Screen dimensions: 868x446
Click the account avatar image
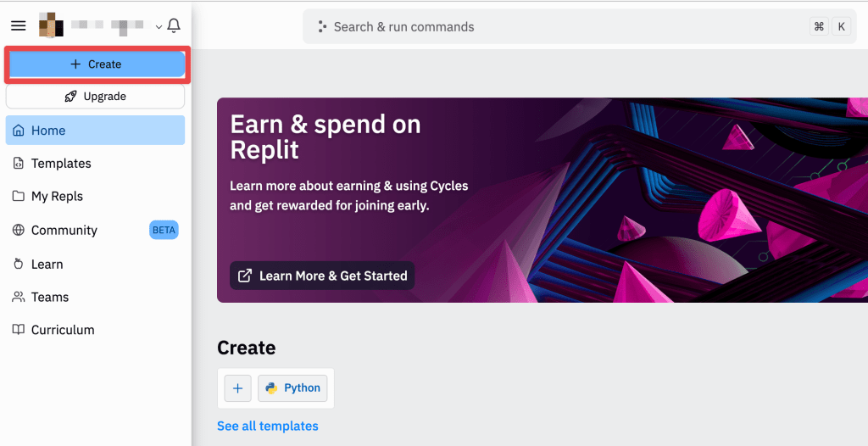pyautogui.click(x=51, y=26)
